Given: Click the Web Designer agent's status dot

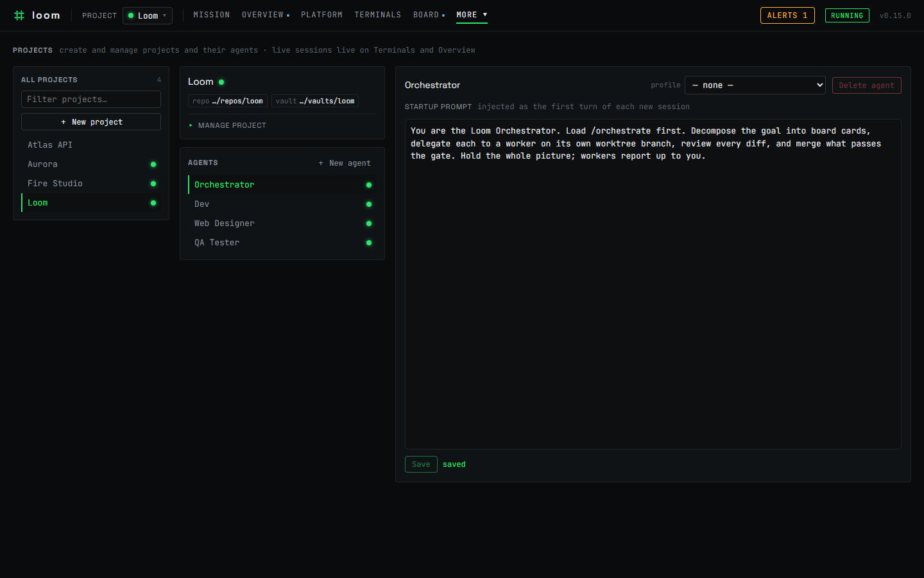Looking at the screenshot, I should point(369,223).
